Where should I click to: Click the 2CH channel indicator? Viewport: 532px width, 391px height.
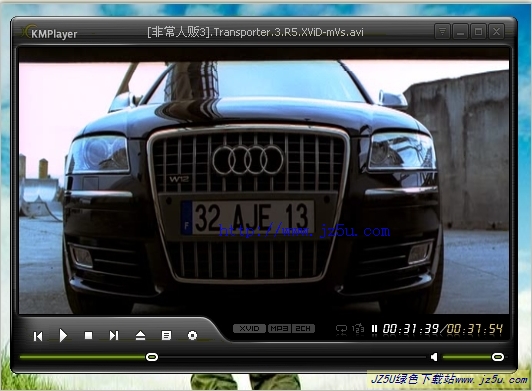(x=303, y=329)
